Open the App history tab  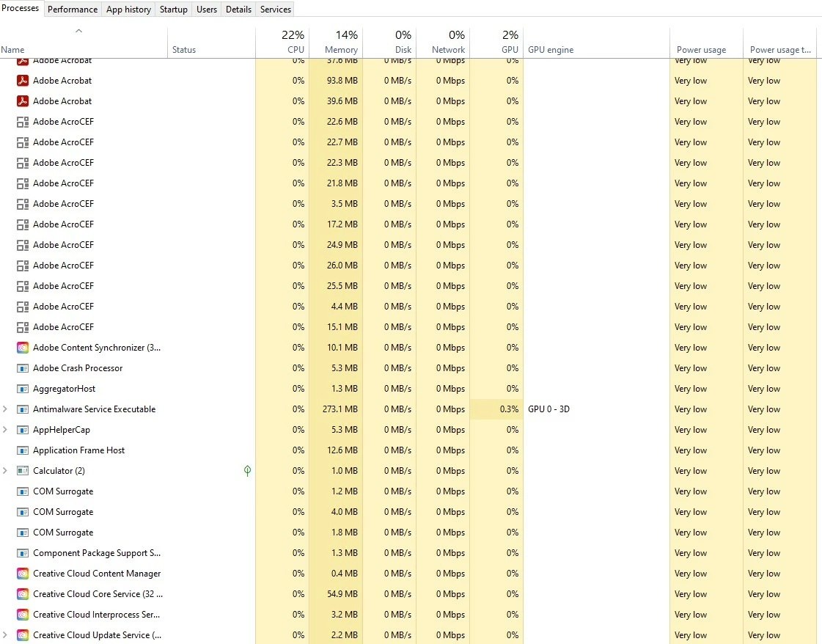[128, 10]
